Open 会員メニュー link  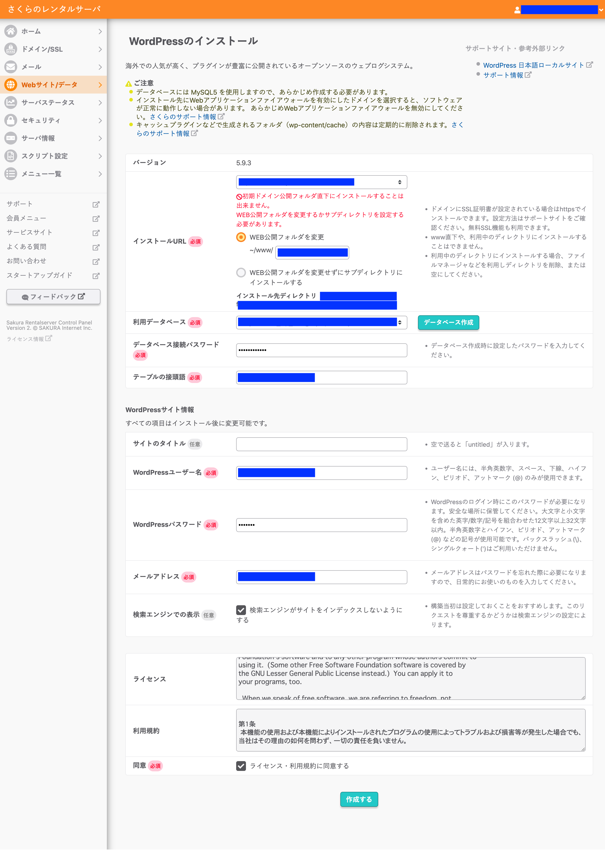(26, 218)
